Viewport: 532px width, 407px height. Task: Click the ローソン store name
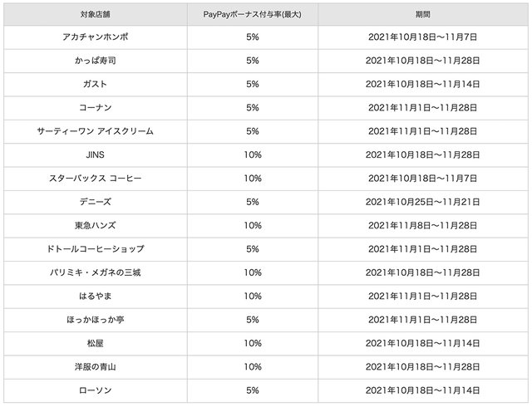pyautogui.click(x=96, y=390)
